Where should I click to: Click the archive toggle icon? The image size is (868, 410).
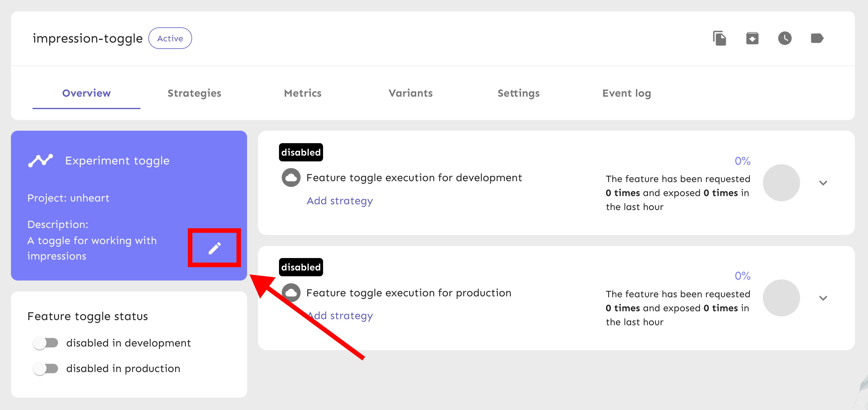click(752, 38)
